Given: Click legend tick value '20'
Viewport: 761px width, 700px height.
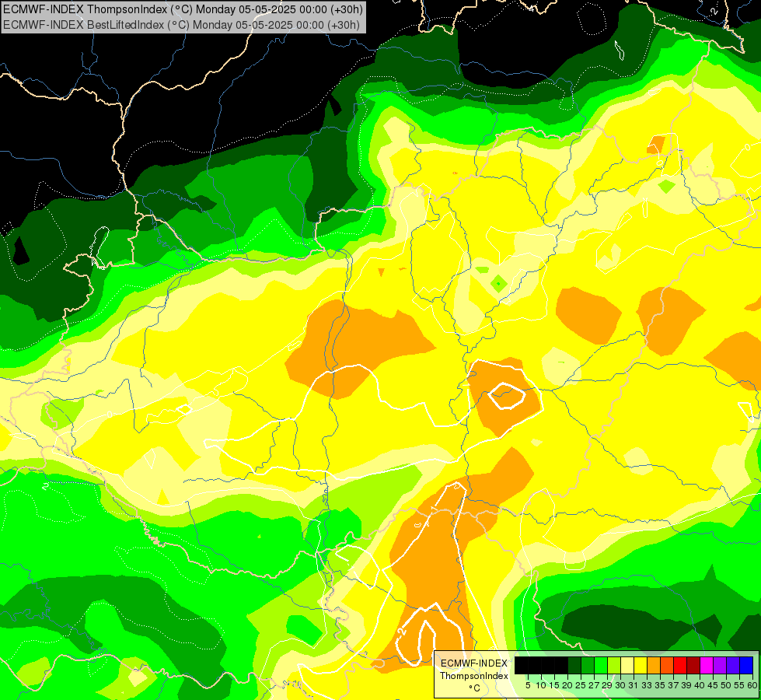Looking at the screenshot, I should pos(568,685).
